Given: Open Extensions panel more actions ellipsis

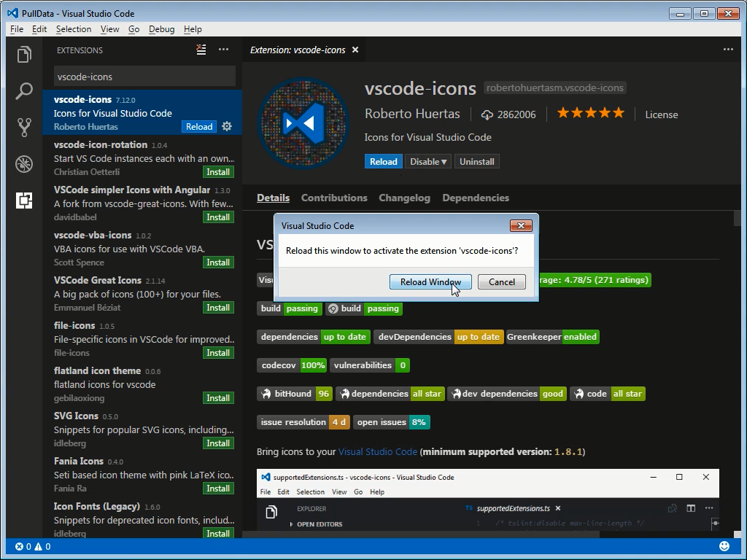Looking at the screenshot, I should coord(223,49).
